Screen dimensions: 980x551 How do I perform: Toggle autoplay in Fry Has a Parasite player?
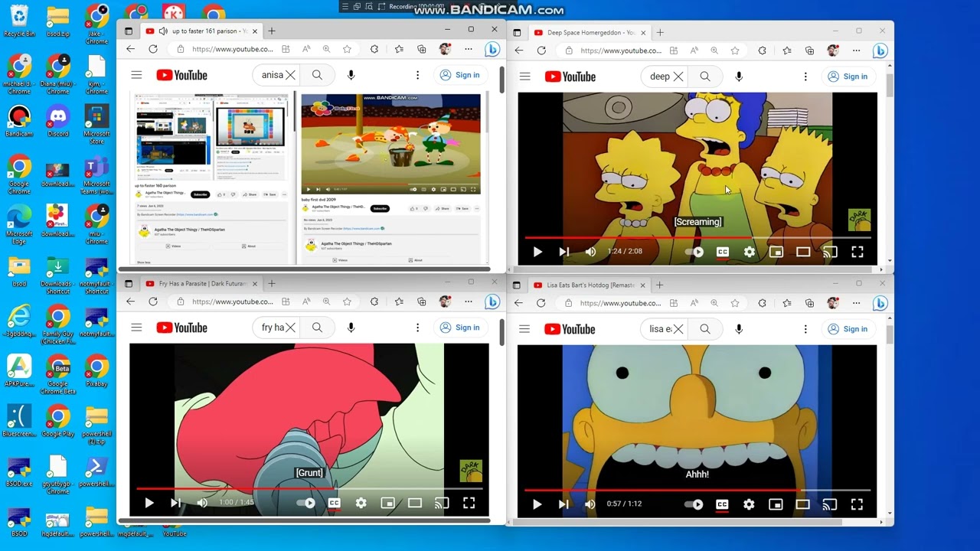click(x=306, y=503)
